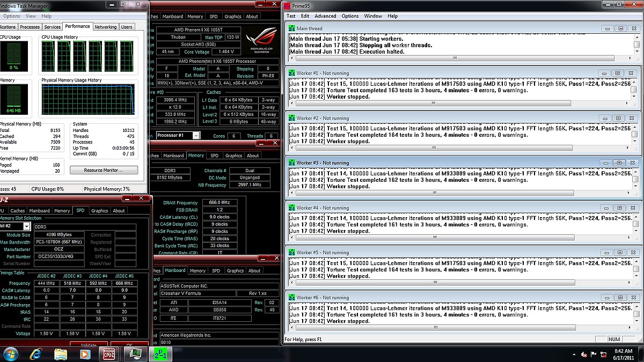Open the Test menu in Prime95
The height and width of the screenshot is (362, 644).
click(291, 16)
